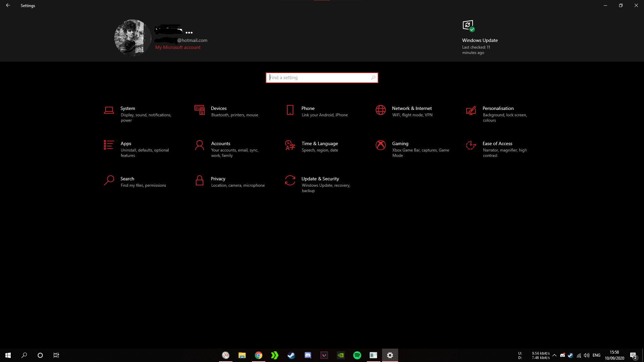Open Spotify from the taskbar
Viewport: 644px width, 362px height.
357,355
